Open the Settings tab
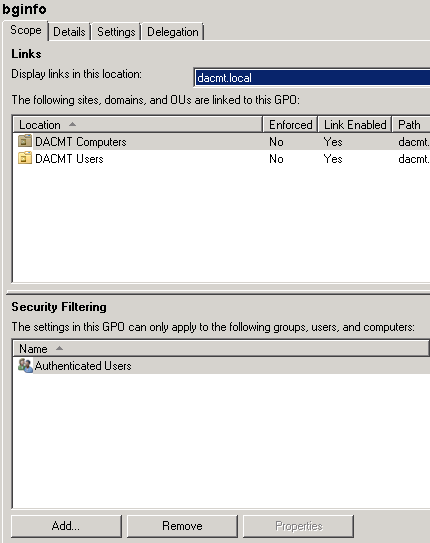The width and height of the screenshot is (430, 543). [116, 32]
